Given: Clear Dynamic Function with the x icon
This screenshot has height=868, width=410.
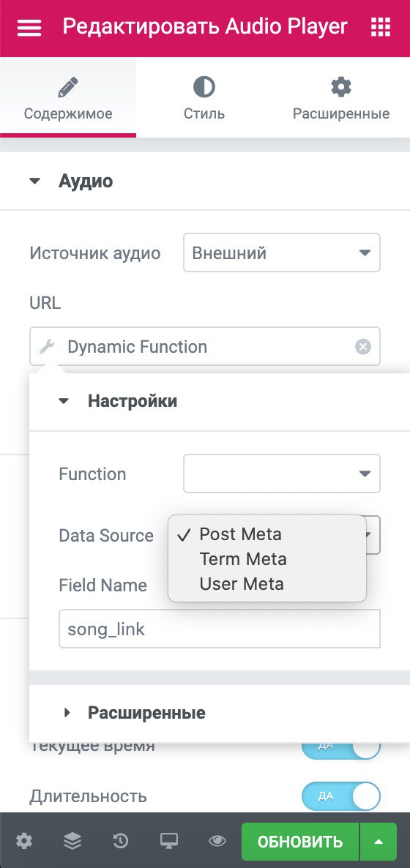Looking at the screenshot, I should (363, 347).
